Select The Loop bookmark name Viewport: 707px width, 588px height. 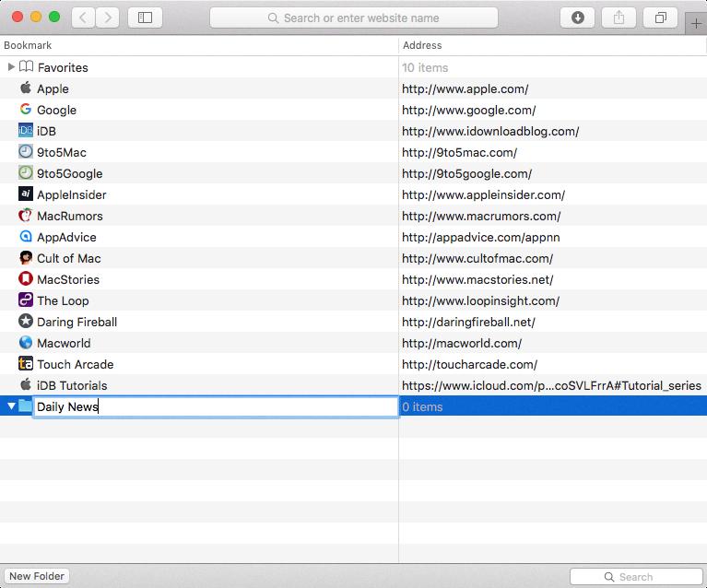(63, 300)
